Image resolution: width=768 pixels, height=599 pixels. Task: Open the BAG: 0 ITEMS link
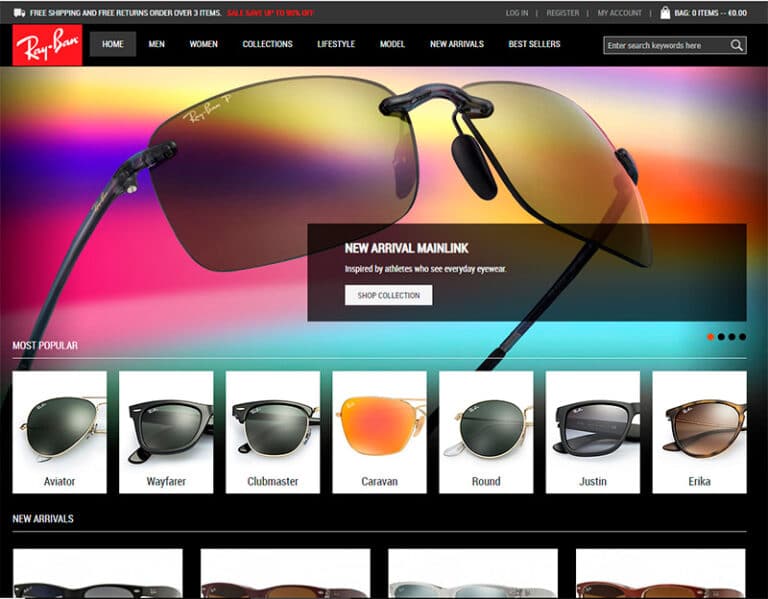tap(710, 13)
